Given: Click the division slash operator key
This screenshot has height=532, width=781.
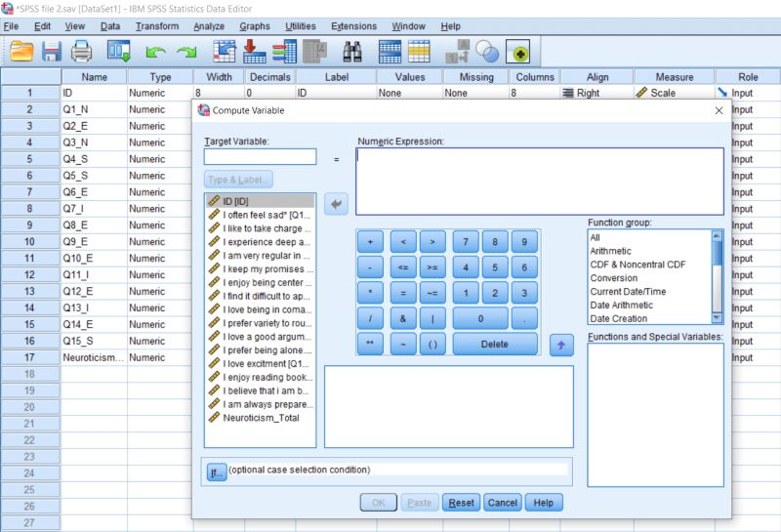Looking at the screenshot, I should pyautogui.click(x=370, y=318).
